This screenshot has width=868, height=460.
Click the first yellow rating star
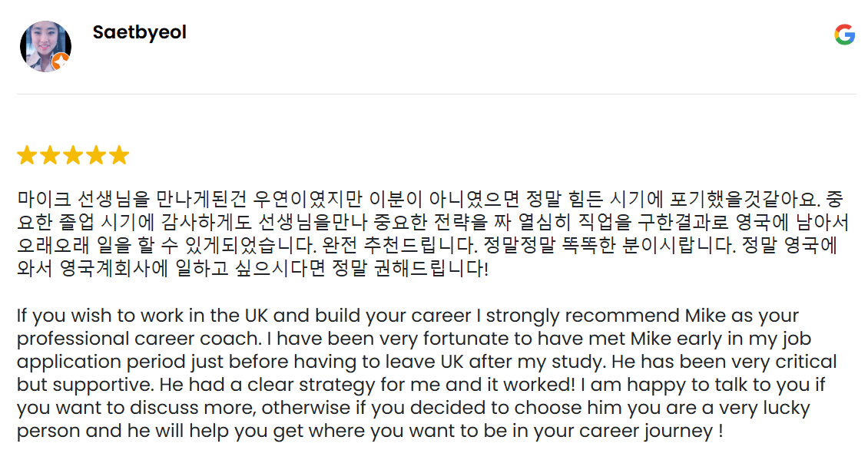pyautogui.click(x=27, y=156)
